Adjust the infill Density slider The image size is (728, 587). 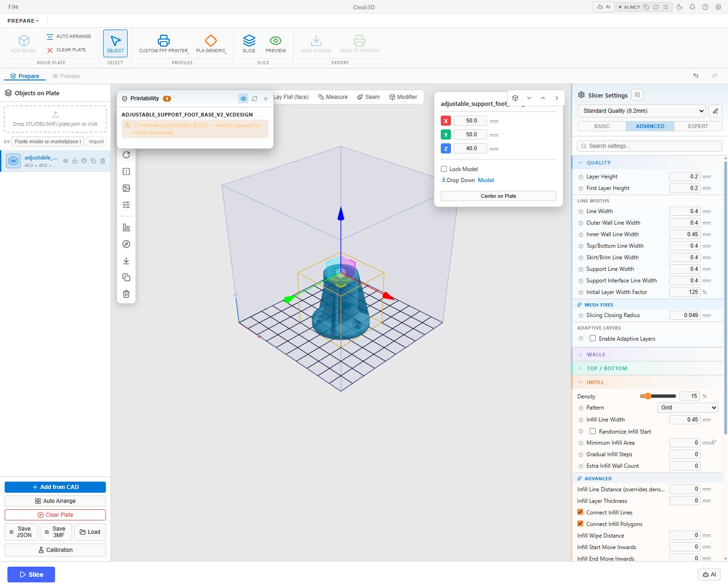click(x=658, y=396)
